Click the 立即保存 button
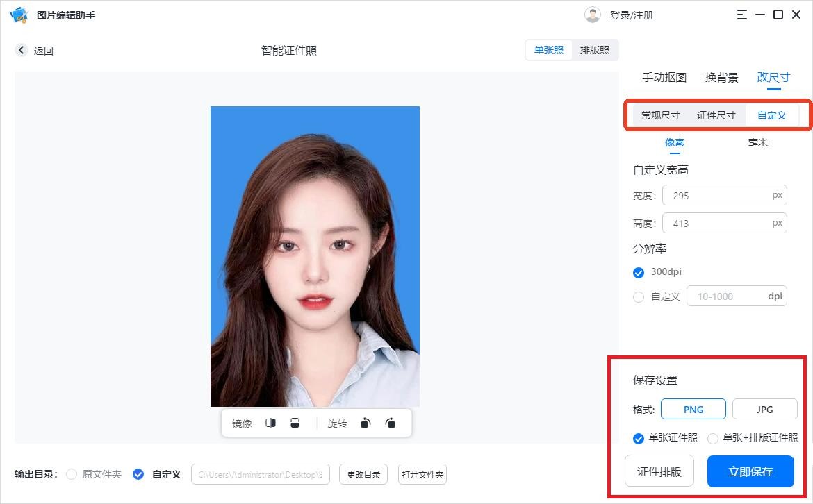The image size is (813, 504). pyautogui.click(x=750, y=472)
